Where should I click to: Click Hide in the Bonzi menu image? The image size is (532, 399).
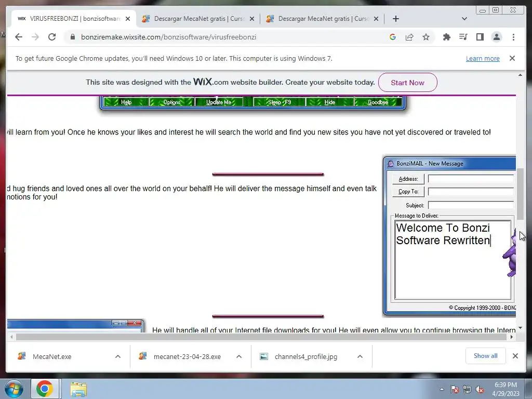point(329,102)
